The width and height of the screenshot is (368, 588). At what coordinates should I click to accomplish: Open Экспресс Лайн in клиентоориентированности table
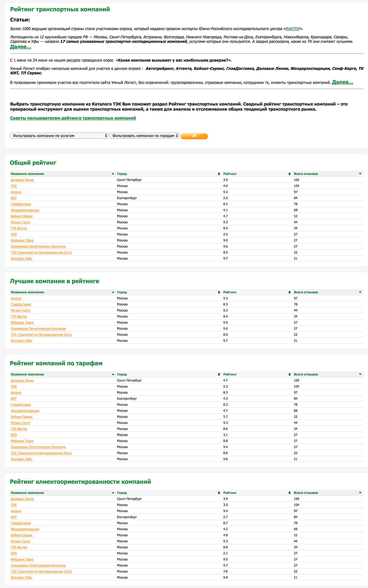click(22, 578)
